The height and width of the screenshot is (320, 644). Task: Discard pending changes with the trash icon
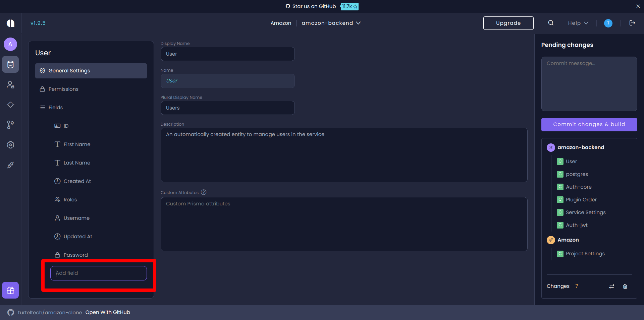coord(625,286)
